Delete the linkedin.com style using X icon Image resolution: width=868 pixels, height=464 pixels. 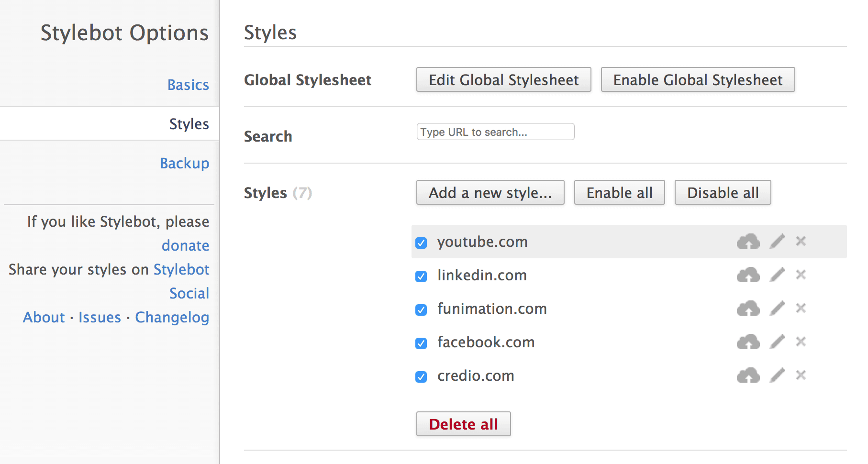(x=801, y=275)
